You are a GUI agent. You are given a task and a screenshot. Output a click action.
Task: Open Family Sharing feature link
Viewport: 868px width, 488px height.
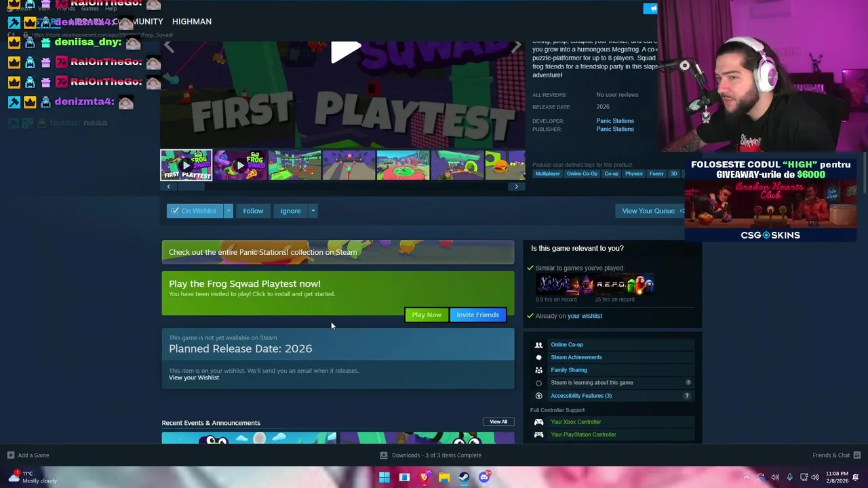(568, 370)
